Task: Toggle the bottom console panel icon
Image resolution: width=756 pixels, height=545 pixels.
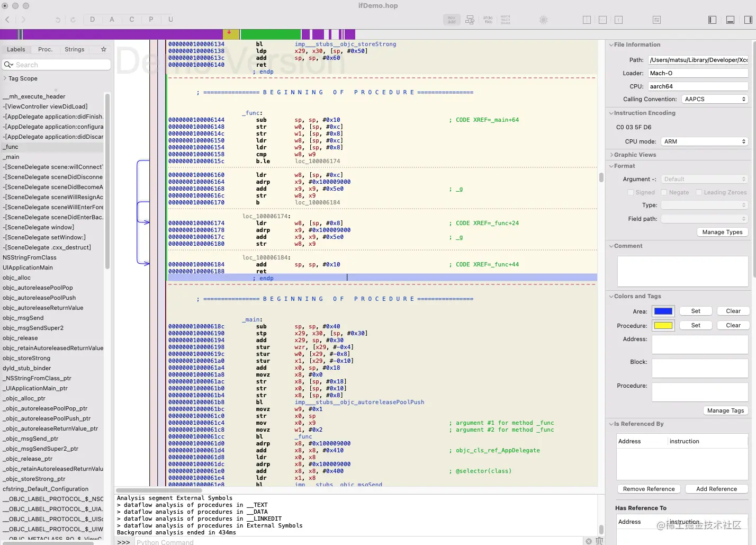Action: coord(730,20)
